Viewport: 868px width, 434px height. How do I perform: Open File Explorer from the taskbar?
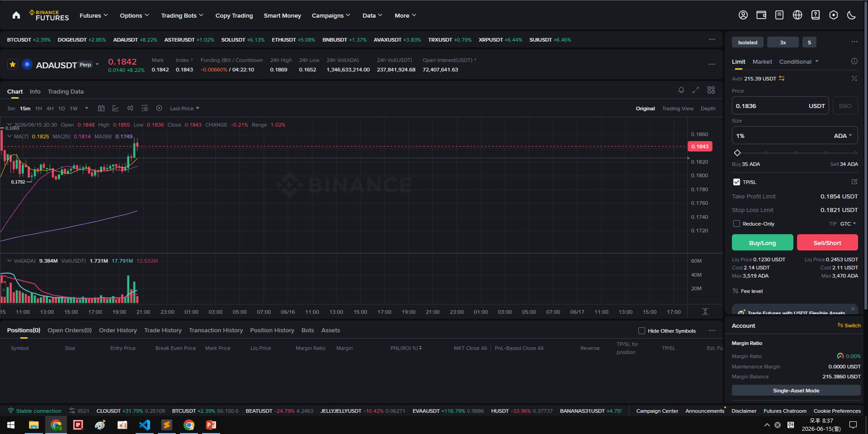click(x=34, y=425)
